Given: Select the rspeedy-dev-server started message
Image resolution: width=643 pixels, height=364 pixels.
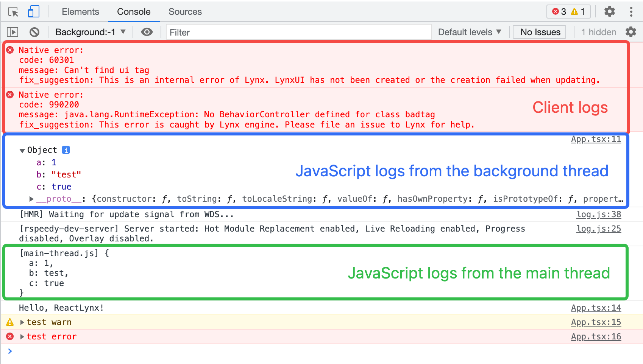Looking at the screenshot, I should (x=272, y=233).
